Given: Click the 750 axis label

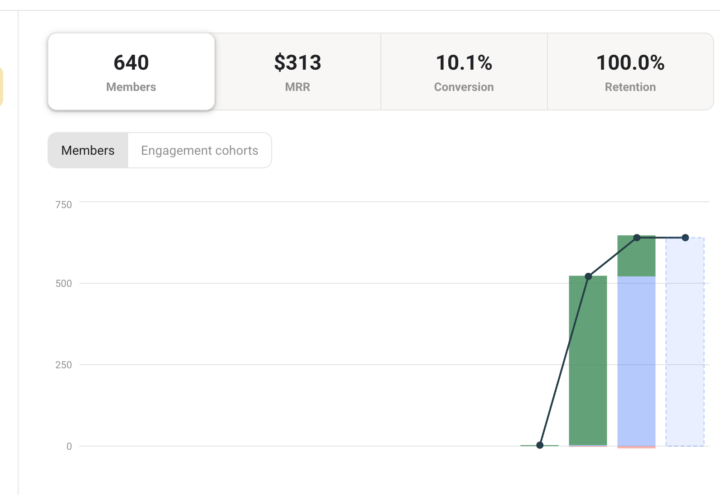Looking at the screenshot, I should [63, 205].
